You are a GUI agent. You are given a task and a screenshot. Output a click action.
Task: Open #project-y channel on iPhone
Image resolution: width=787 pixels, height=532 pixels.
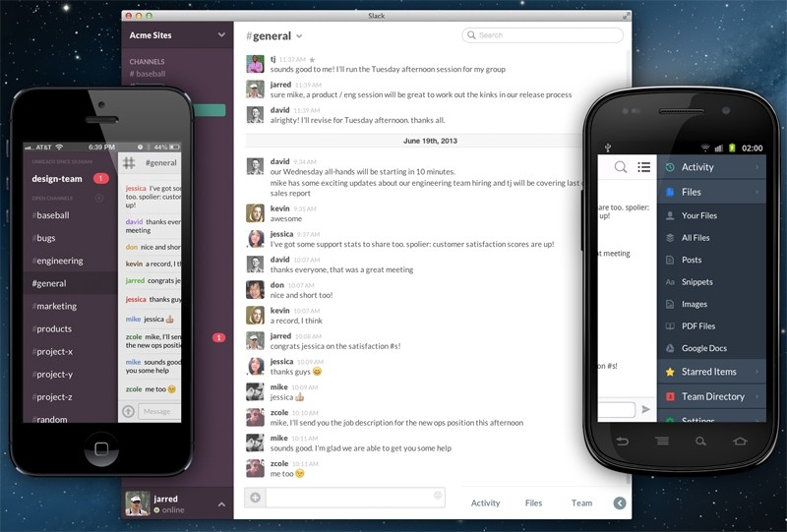click(52, 374)
